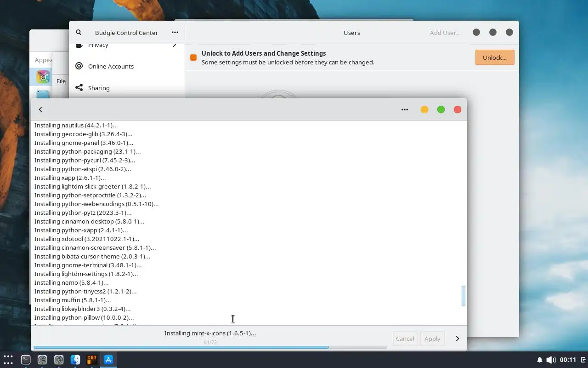Select 'Installing python-atspi (2.46.0-2)...' line

83,169
